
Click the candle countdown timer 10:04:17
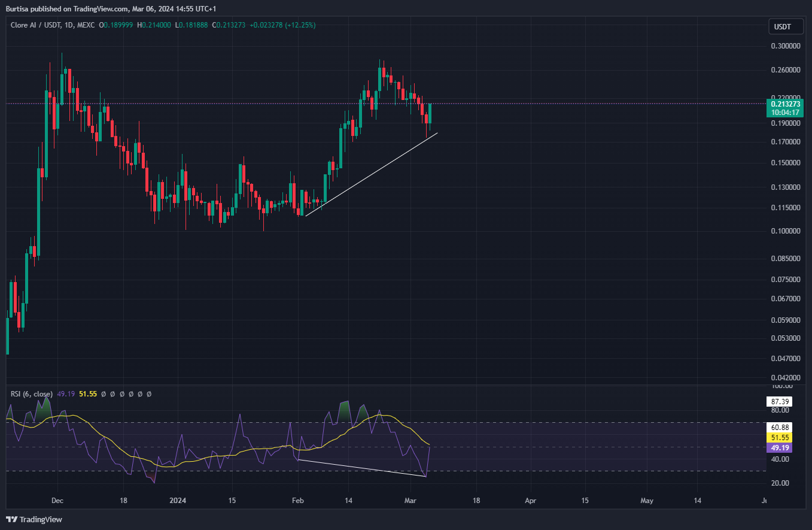point(786,112)
